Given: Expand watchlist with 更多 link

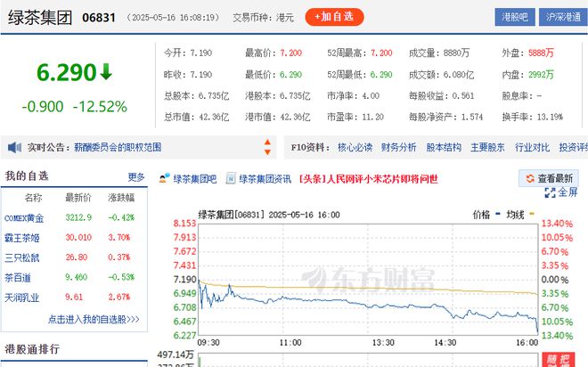Looking at the screenshot, I should (x=136, y=177).
